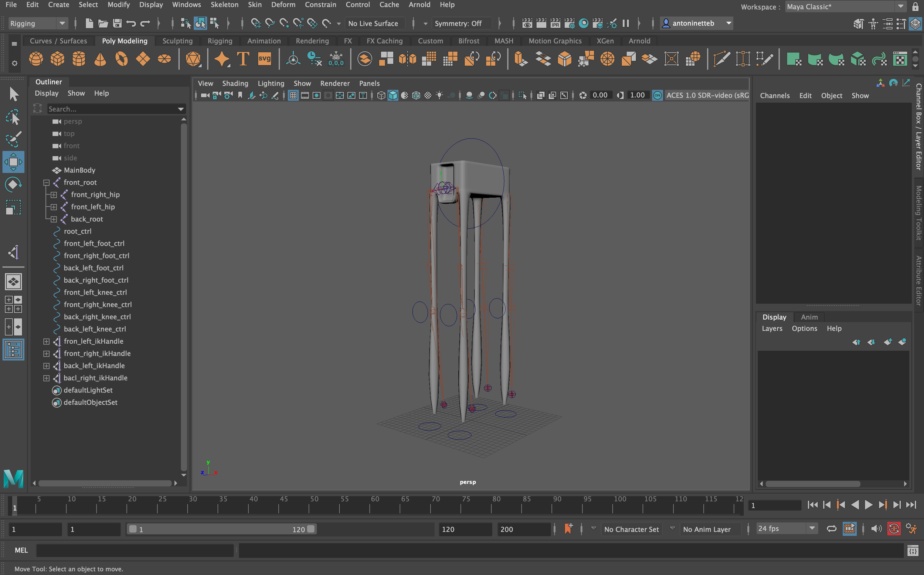Select the Lasso tool in toolbox
924x575 pixels.
coord(13,118)
